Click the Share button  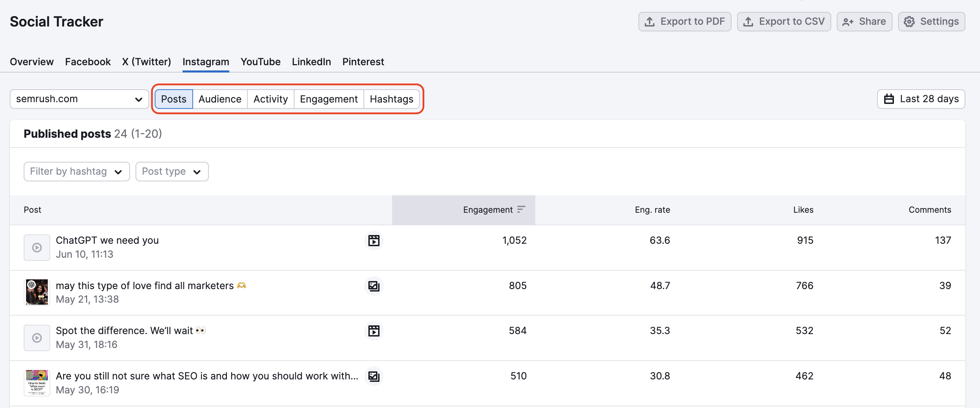click(864, 22)
